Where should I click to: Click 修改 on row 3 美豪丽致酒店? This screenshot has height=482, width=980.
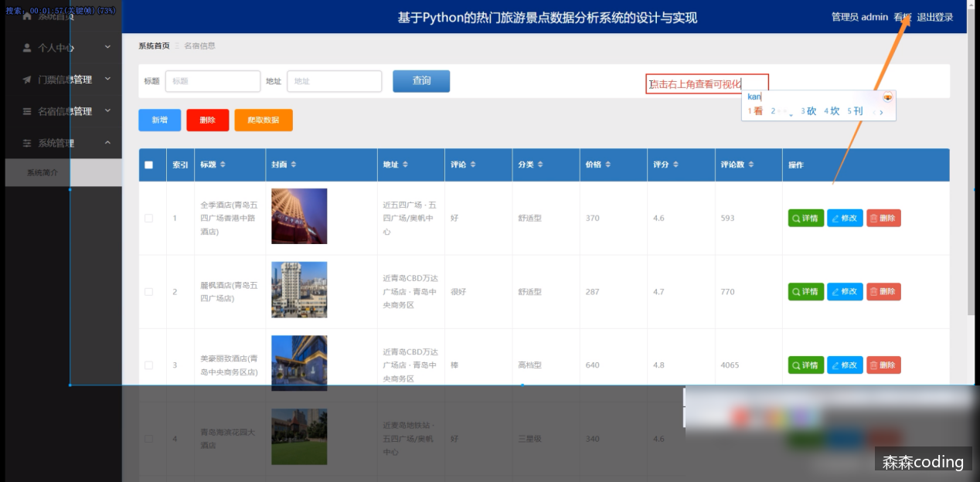(x=845, y=365)
